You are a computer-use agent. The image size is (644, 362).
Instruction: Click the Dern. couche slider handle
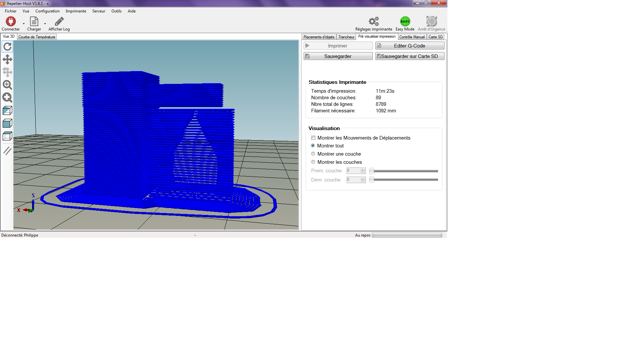pyautogui.click(x=371, y=180)
